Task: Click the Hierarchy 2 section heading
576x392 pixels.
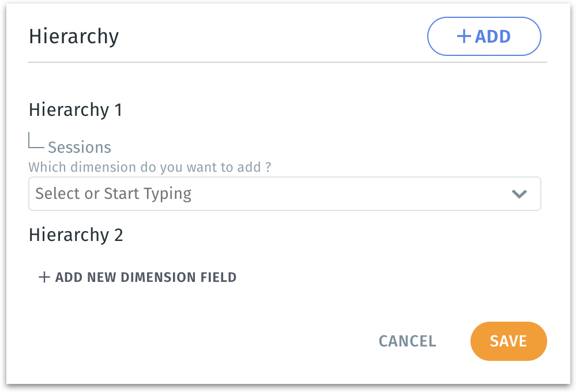Action: tap(76, 235)
